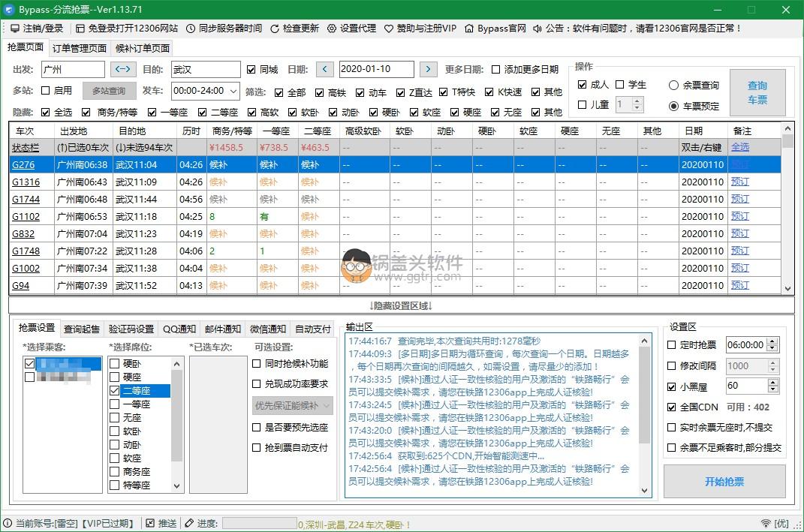Screen dimensions: 804x532
Task: Enable 同时抢候补功能 checkbox
Action: click(x=257, y=363)
